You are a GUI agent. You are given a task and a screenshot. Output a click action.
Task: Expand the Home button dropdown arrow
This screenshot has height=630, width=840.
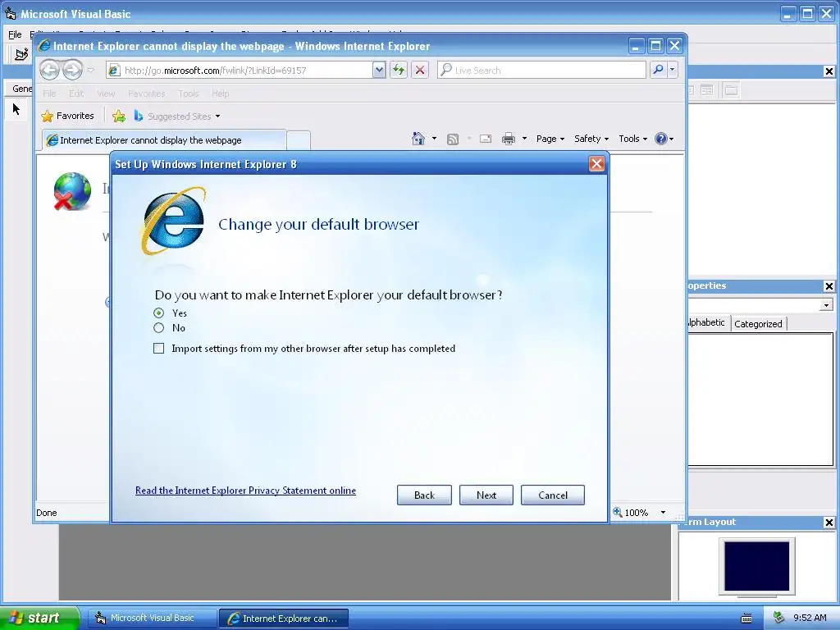click(434, 139)
